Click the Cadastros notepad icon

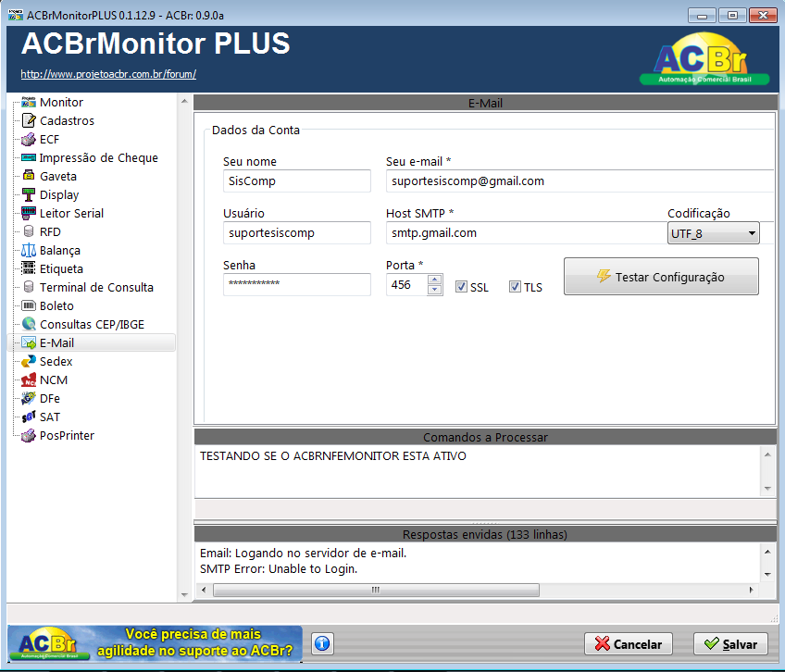pyautogui.click(x=29, y=120)
